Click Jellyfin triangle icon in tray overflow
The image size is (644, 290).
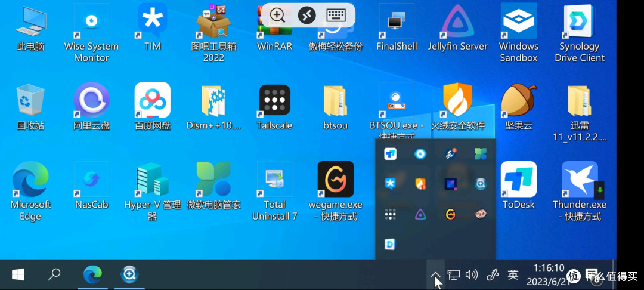coord(420,214)
